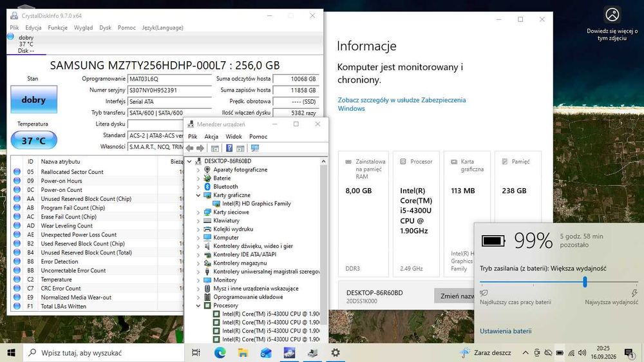Expand Aparaty fotograficzne category
Screen dimensions: 644x362
point(198,169)
